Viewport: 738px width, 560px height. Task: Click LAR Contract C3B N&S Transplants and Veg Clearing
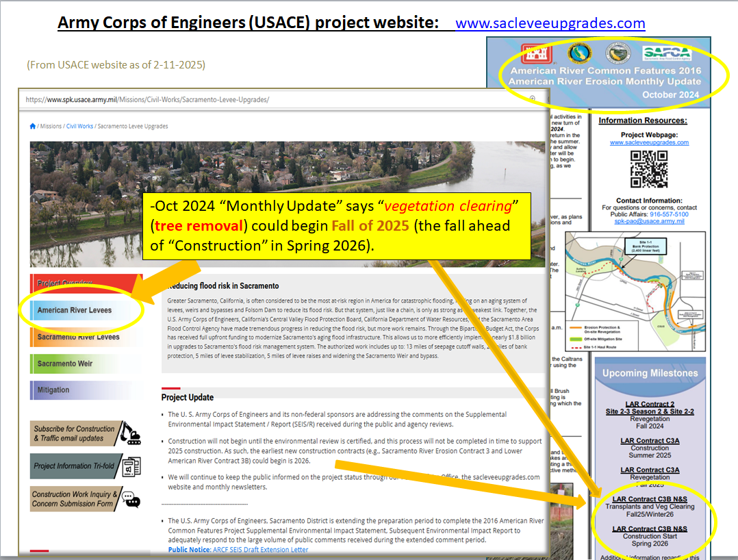(650, 507)
